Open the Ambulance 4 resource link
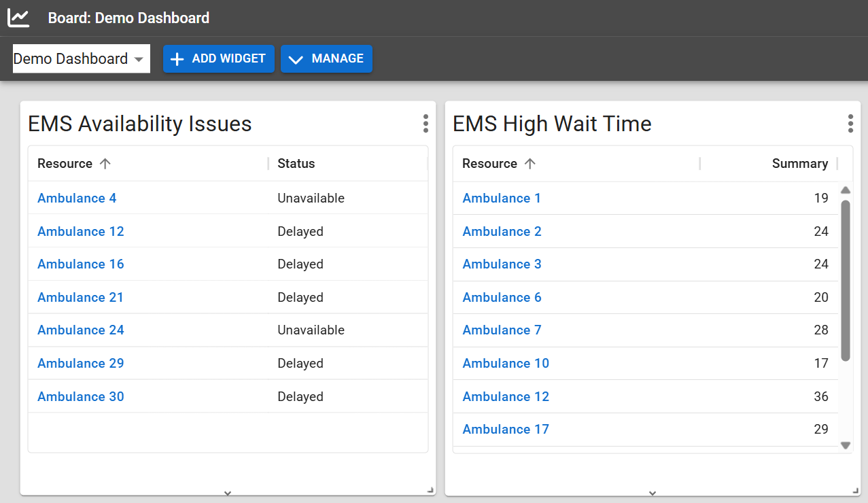The image size is (868, 503). (77, 198)
